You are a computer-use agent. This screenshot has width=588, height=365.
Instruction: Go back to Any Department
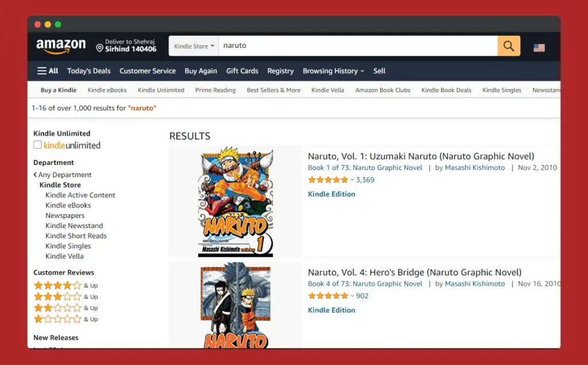click(63, 175)
